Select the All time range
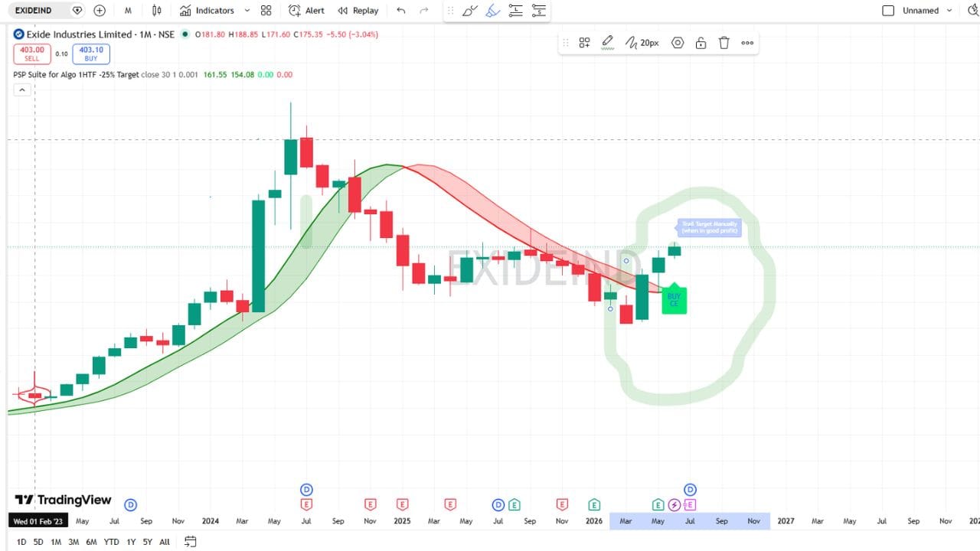Screen dimensions: 980x551 click(165, 542)
